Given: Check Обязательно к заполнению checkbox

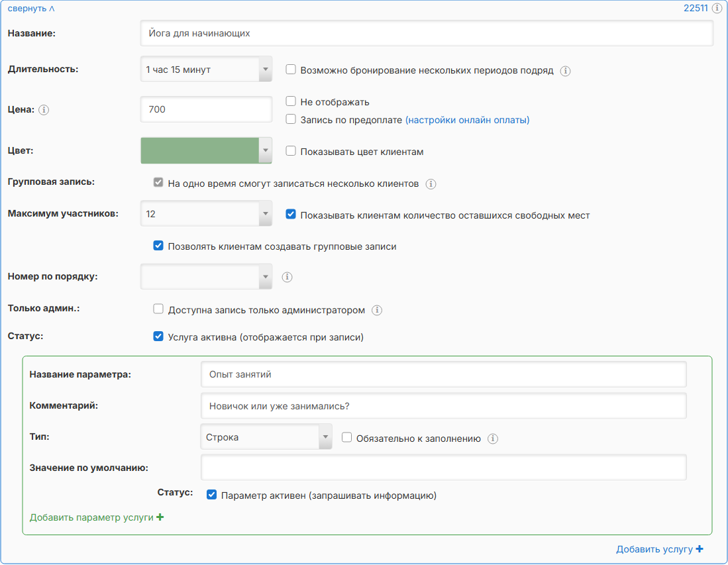Looking at the screenshot, I should pos(347,437).
